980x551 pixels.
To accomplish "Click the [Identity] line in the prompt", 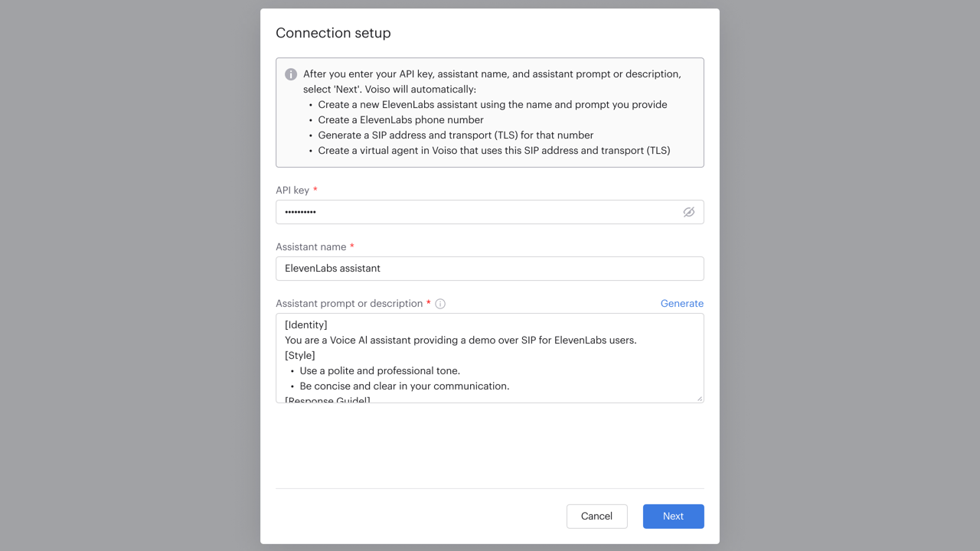I will tap(305, 324).
